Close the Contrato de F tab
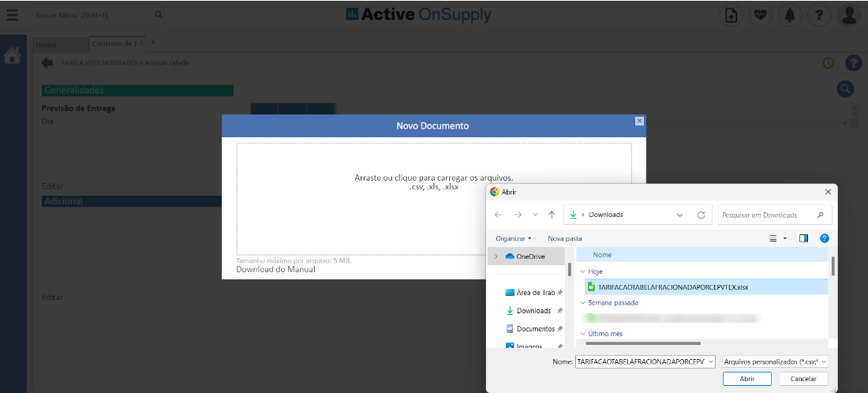Image resolution: width=868 pixels, height=393 pixels. [x=142, y=43]
